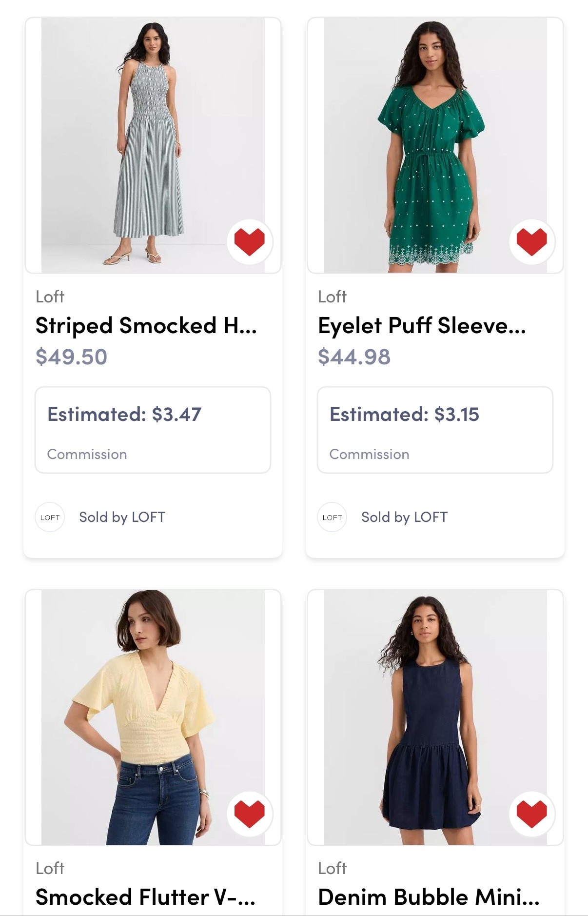Open the yellow flutter top photo
588x916 pixels.
(x=146, y=712)
